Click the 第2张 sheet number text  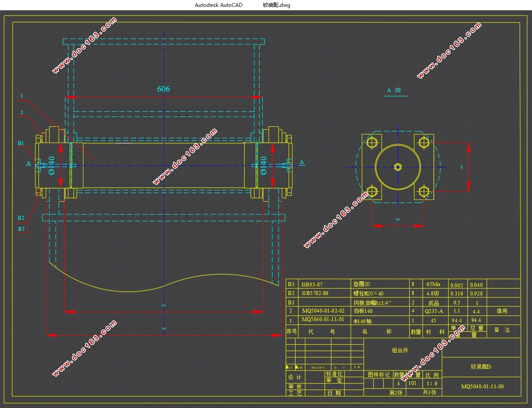click(x=396, y=393)
